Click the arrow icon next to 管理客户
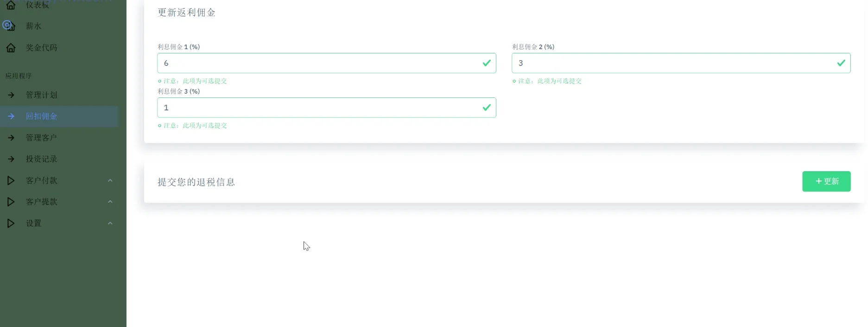The width and height of the screenshot is (868, 327). tap(11, 138)
